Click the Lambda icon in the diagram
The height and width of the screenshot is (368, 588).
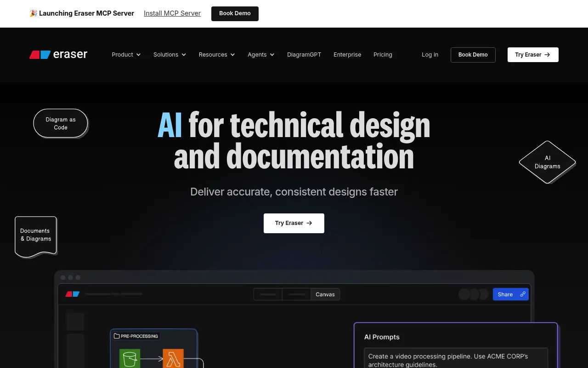click(x=173, y=359)
